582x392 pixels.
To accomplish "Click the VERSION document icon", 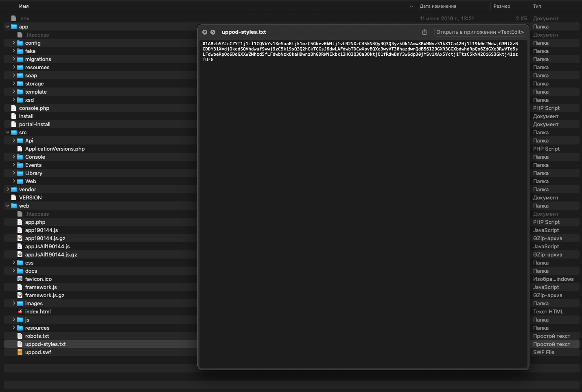I will click(x=14, y=197).
